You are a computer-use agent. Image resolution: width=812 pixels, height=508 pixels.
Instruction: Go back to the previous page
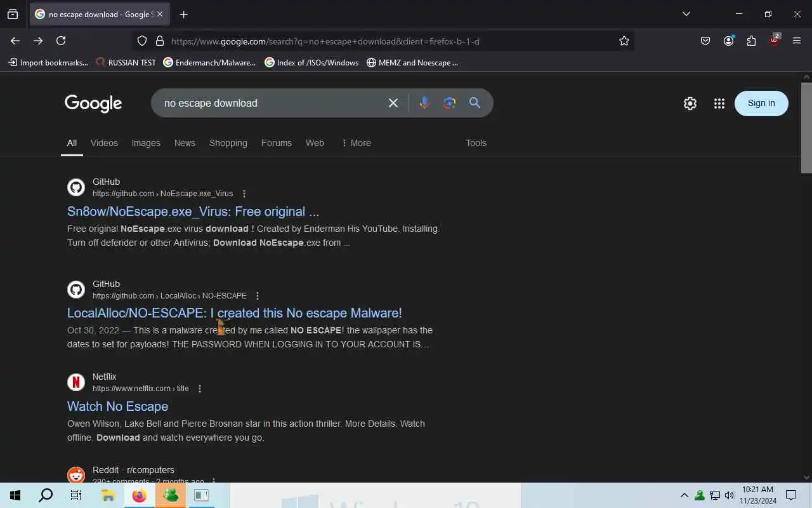tap(15, 41)
